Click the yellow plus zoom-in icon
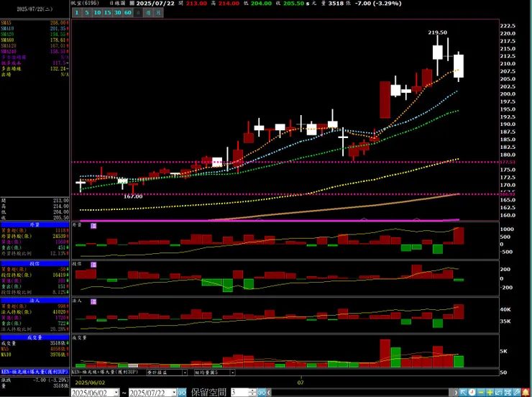The width and height of the screenshot is (532, 397). pyautogui.click(x=490, y=392)
